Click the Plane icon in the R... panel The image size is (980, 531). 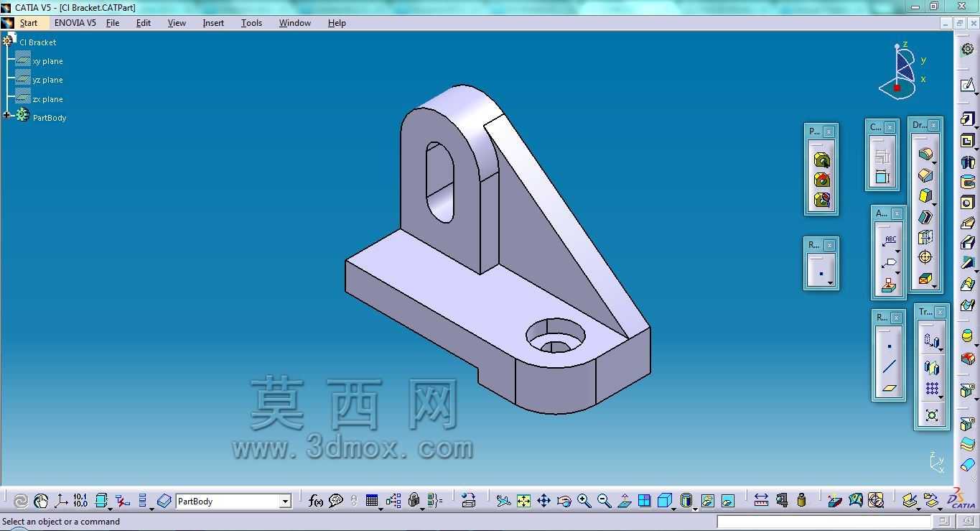pos(890,388)
